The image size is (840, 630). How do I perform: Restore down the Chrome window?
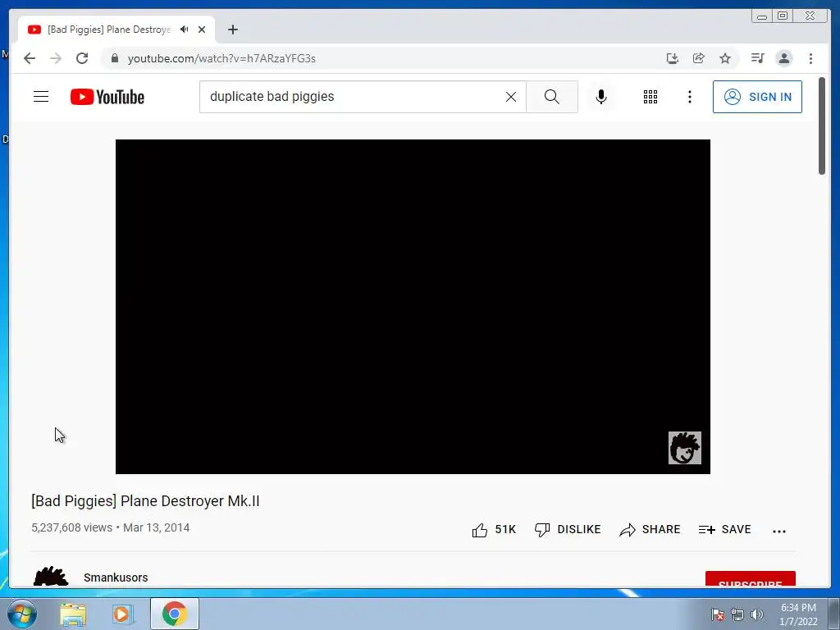coord(783,16)
